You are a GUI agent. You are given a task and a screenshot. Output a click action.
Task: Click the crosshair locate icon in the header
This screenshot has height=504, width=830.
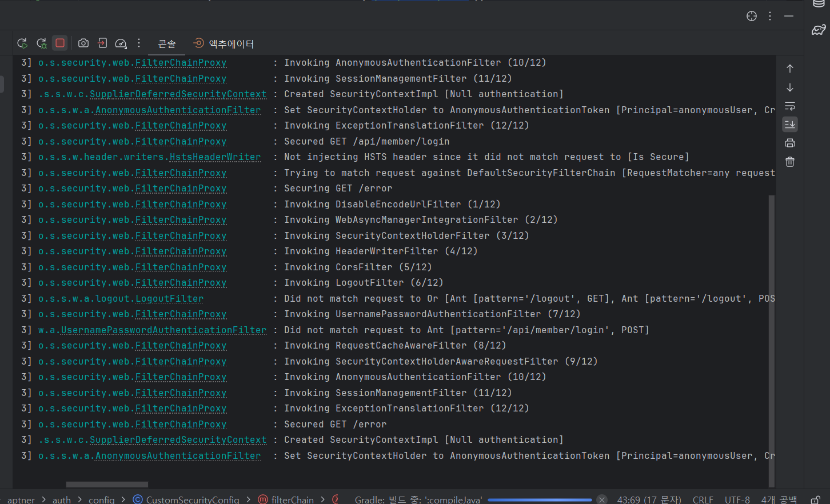pyautogui.click(x=752, y=16)
